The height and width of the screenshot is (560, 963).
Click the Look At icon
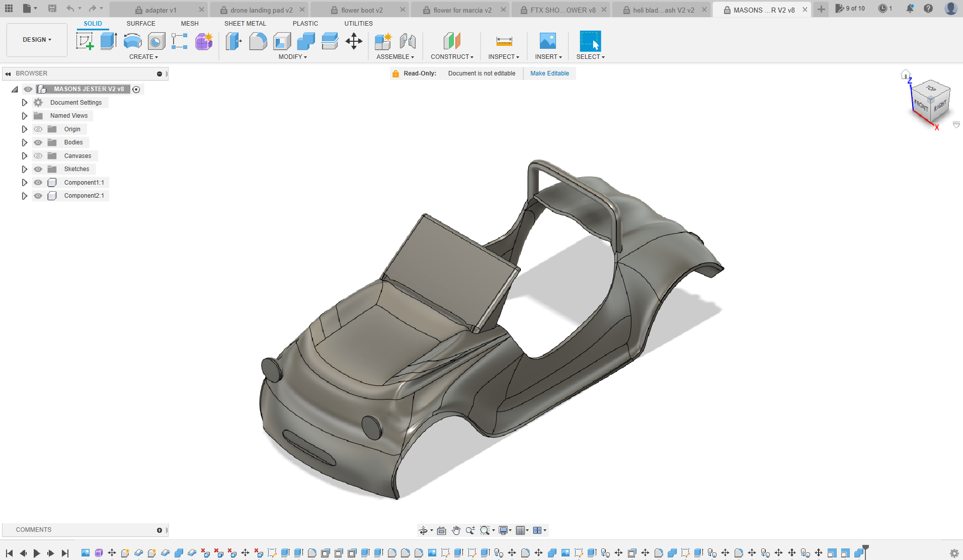click(441, 530)
